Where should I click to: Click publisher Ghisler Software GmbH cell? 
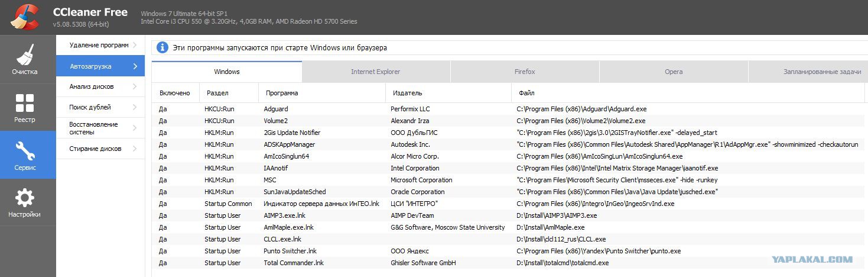click(423, 263)
